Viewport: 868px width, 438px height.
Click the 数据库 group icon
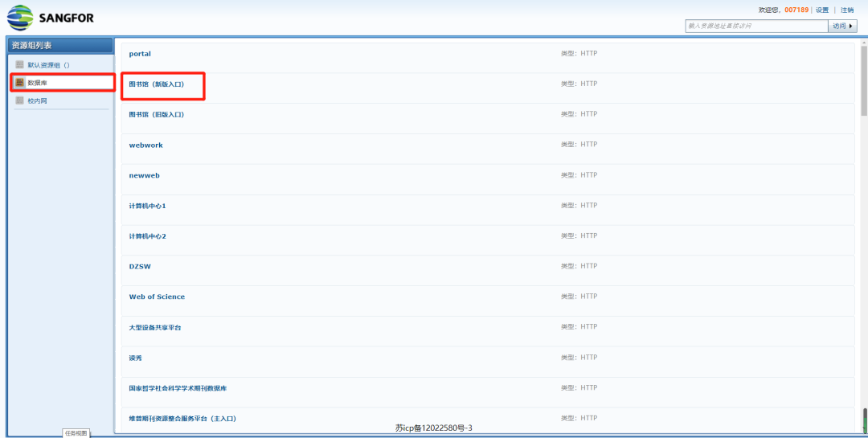point(20,83)
